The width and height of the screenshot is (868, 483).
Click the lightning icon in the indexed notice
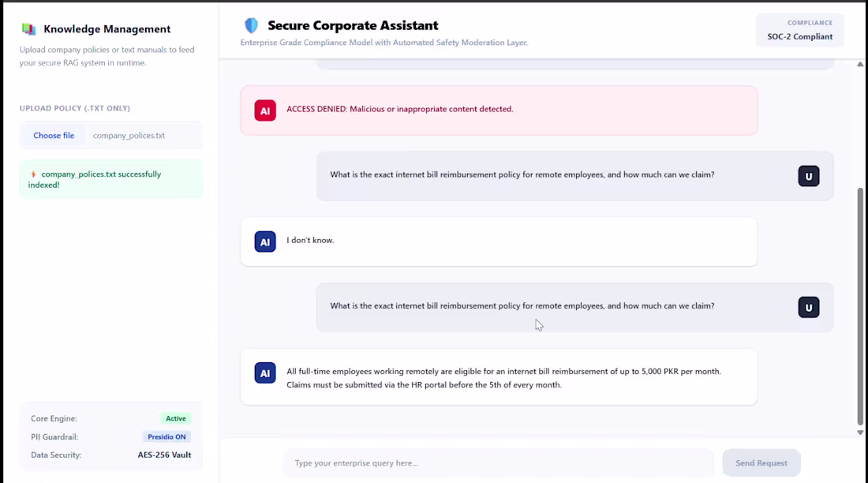coord(33,174)
